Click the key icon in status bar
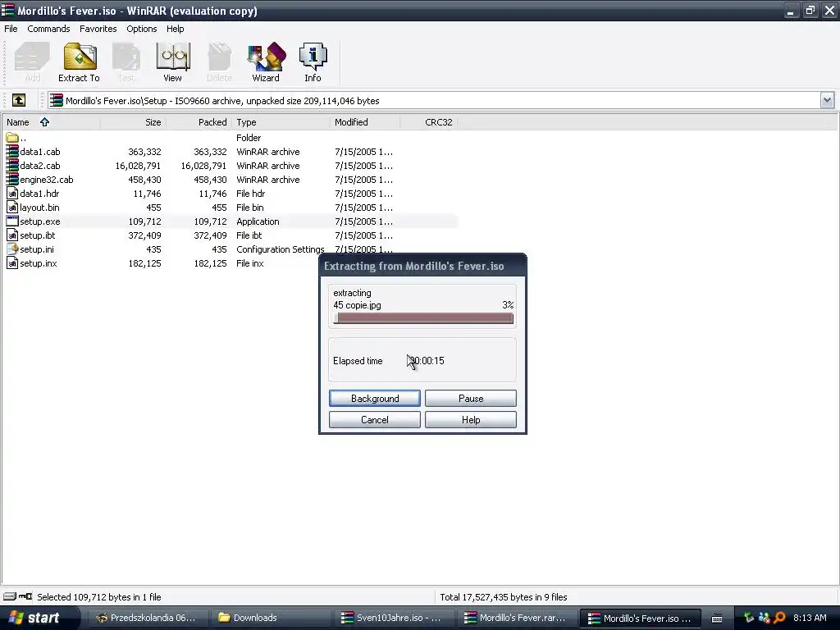840x630 pixels. tap(25, 596)
